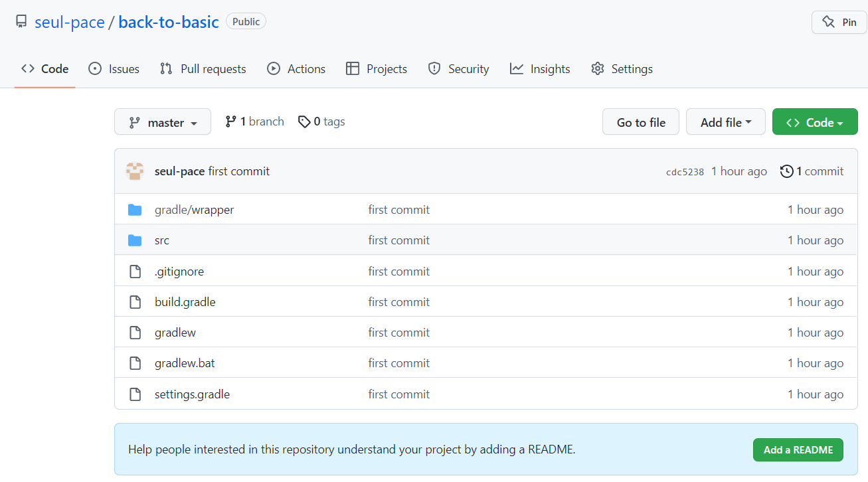The width and height of the screenshot is (868, 482).
Task: Switch to the Code tab
Action: click(x=45, y=68)
